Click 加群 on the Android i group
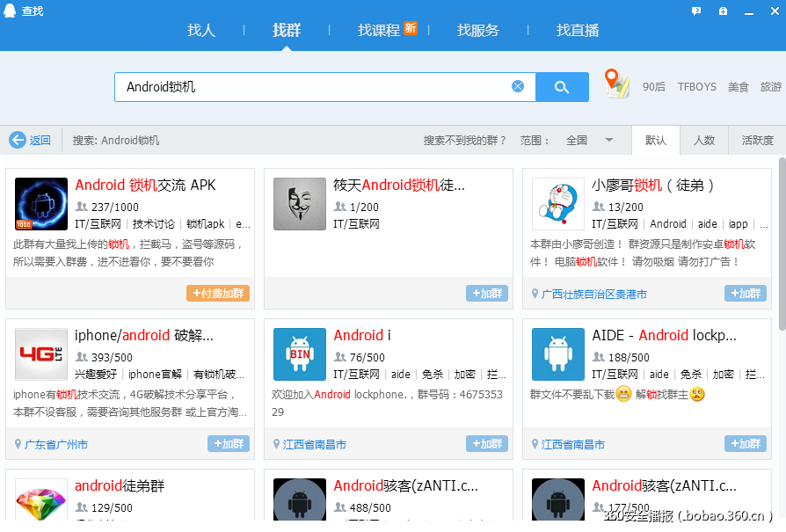This screenshot has height=532, width=786. coord(486,444)
